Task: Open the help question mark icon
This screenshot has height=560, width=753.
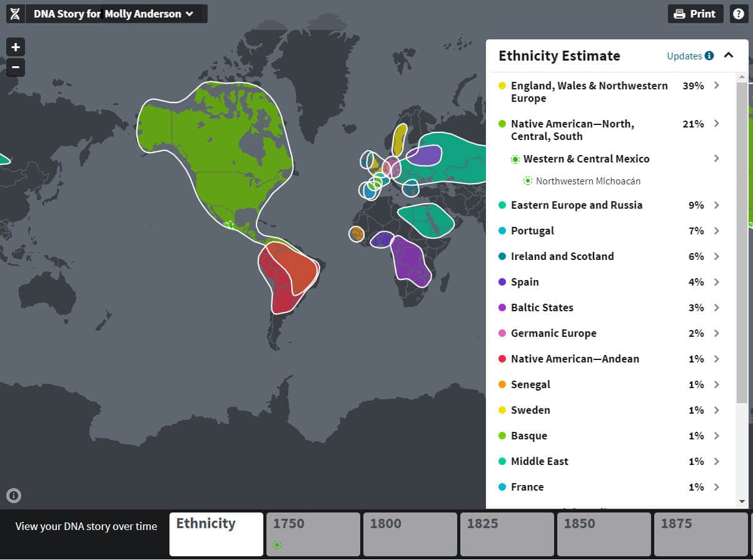Action: click(738, 14)
